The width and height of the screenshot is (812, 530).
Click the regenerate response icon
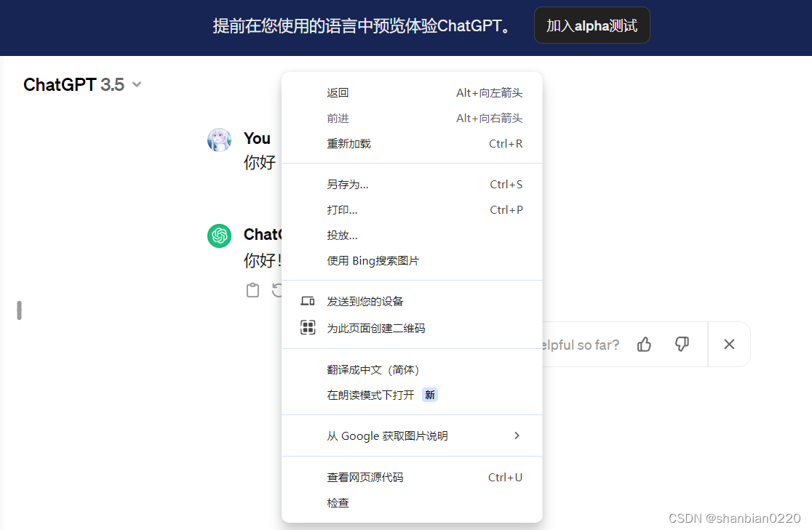pos(277,290)
